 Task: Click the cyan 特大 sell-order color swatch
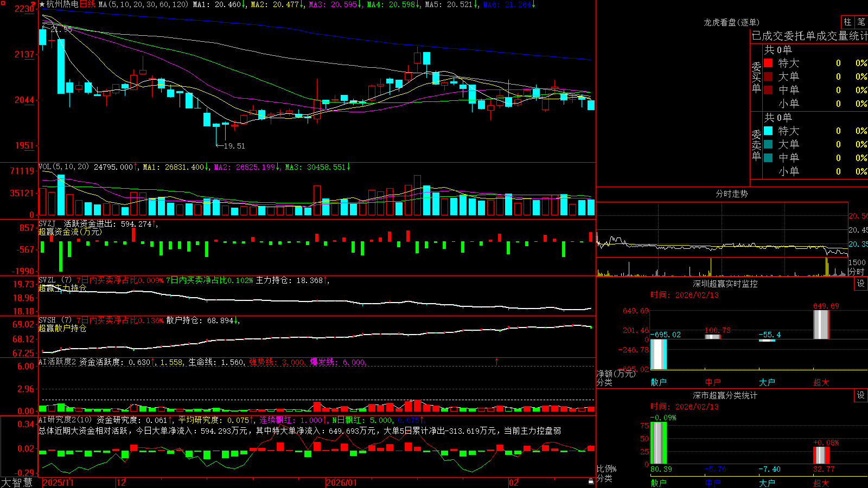[x=768, y=131]
